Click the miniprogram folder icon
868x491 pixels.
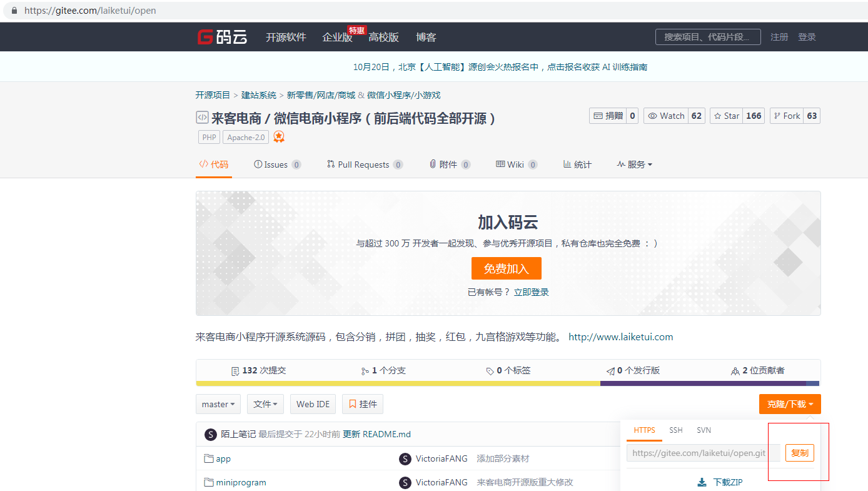point(209,482)
